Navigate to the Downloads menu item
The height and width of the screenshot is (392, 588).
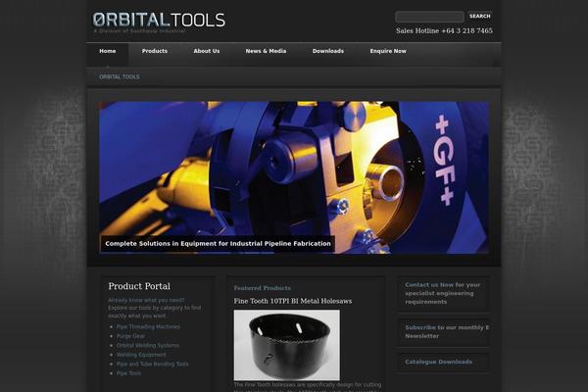pos(328,51)
